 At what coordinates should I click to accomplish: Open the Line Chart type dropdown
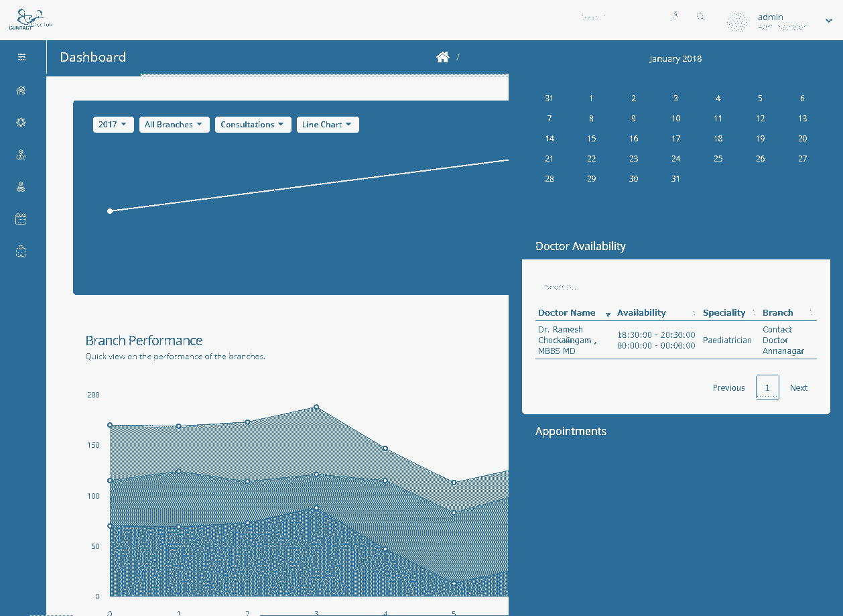[x=328, y=125]
